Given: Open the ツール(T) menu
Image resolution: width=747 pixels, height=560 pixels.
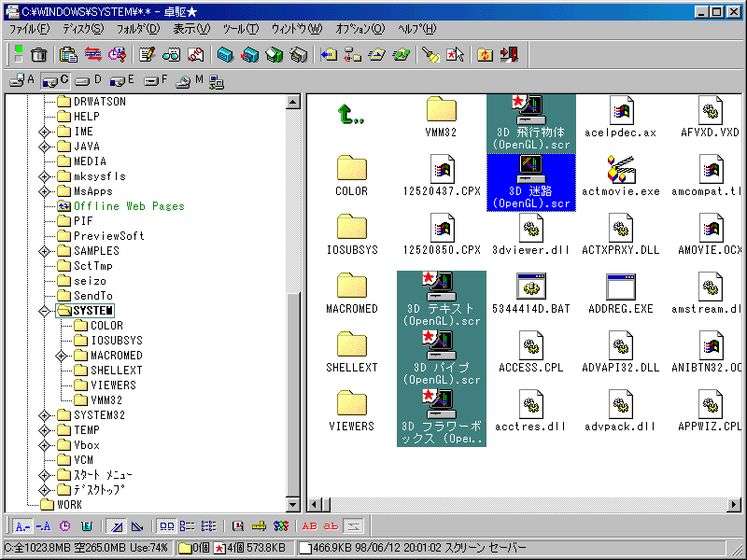Looking at the screenshot, I should pyautogui.click(x=241, y=29).
